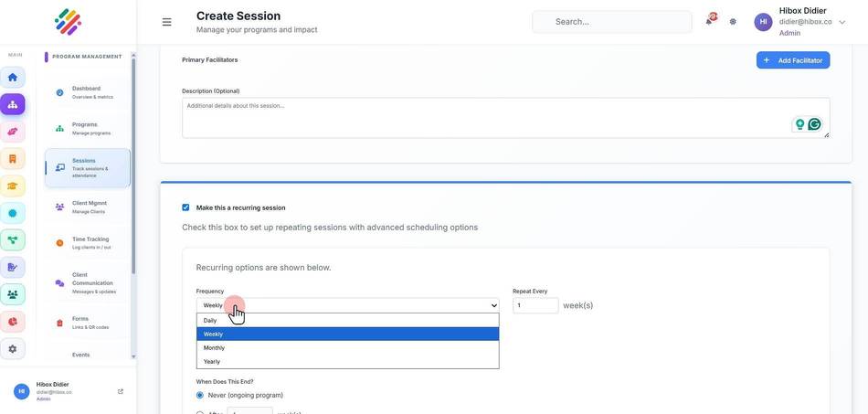The height and width of the screenshot is (414, 868).
Task: Click the Grammarly icon in description box
Action: tap(814, 124)
